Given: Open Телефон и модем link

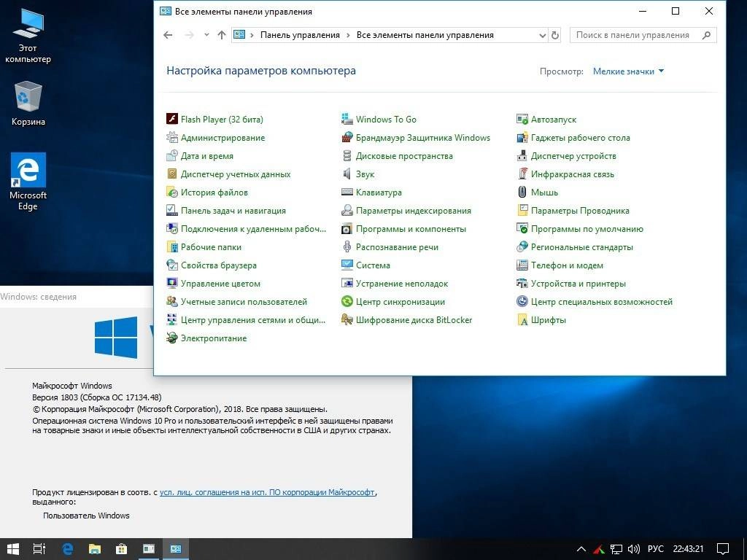Looking at the screenshot, I should coord(568,265).
